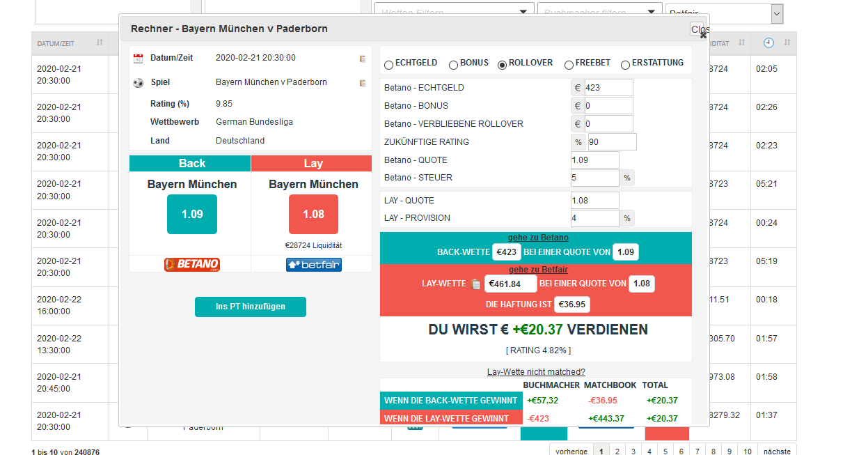The image size is (868, 455).
Task: Click the HAFTUNG value €36.95
Action: point(572,304)
